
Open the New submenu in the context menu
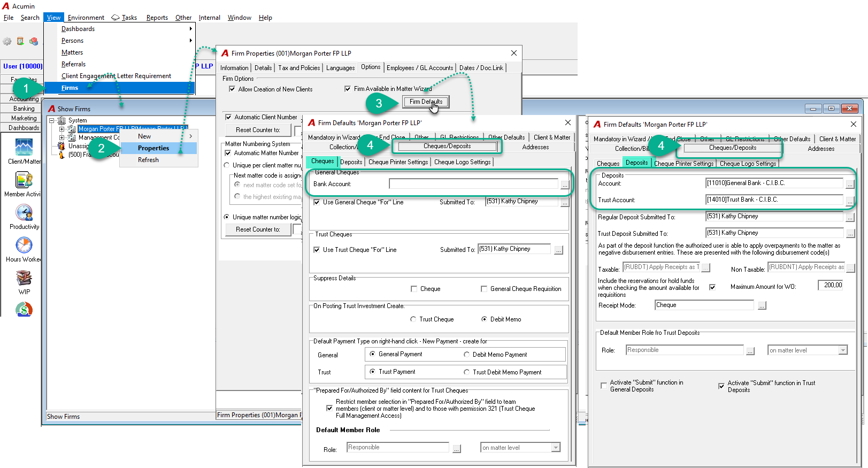(x=159, y=136)
